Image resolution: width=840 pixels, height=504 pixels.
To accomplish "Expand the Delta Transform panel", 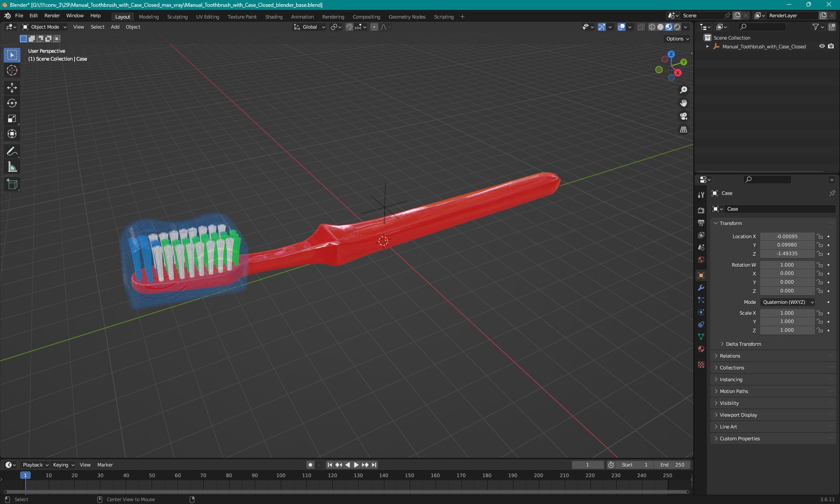I will (x=743, y=344).
